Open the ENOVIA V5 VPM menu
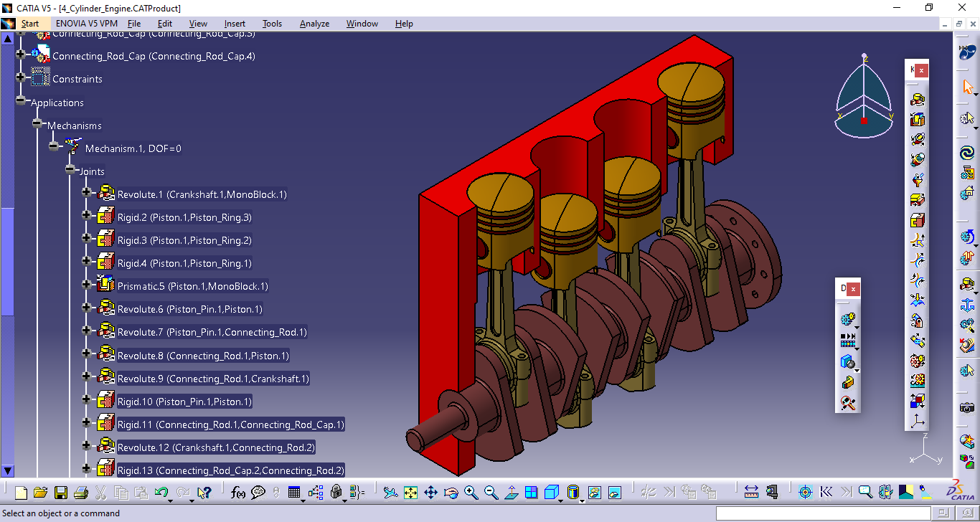 coord(86,24)
